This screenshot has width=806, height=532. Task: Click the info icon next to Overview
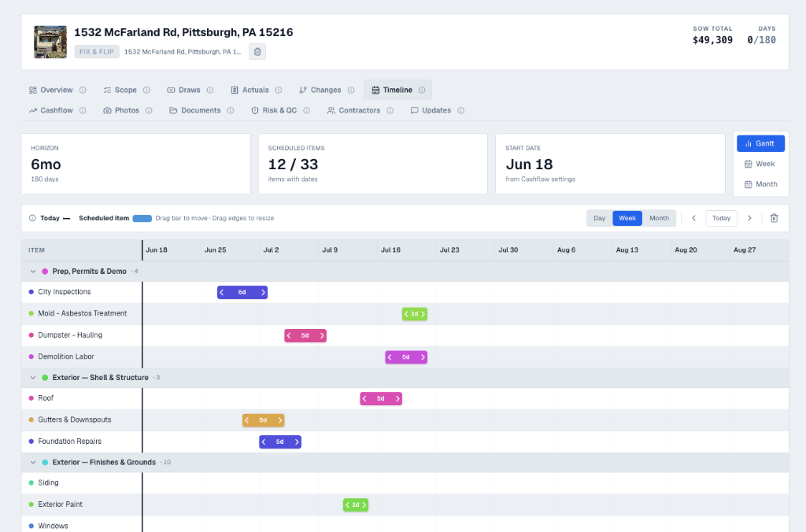pyautogui.click(x=83, y=90)
